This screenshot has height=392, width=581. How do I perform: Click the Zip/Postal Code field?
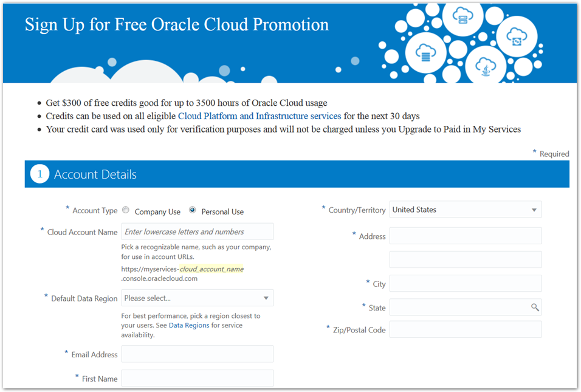[465, 329]
